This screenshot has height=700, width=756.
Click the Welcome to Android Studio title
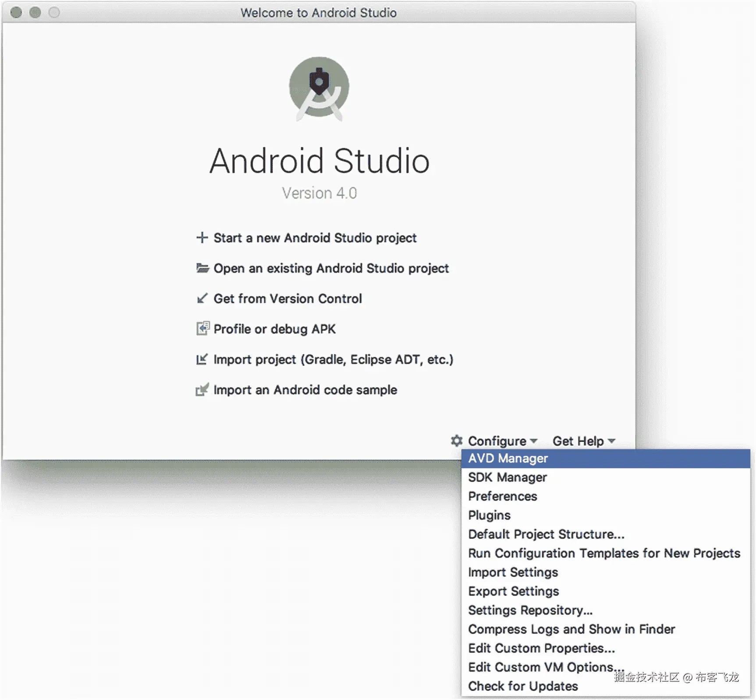tap(319, 13)
